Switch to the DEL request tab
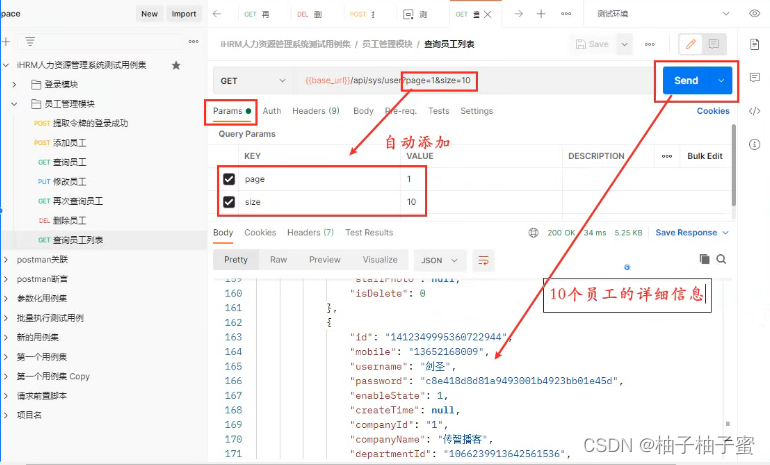Screen dimensions: 770x465 click(309, 14)
